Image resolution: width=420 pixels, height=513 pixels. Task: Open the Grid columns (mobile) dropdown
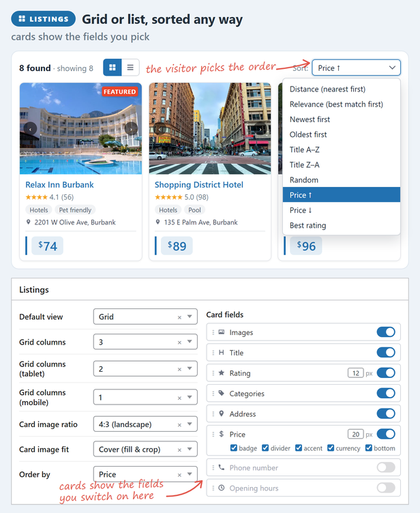pos(145,398)
